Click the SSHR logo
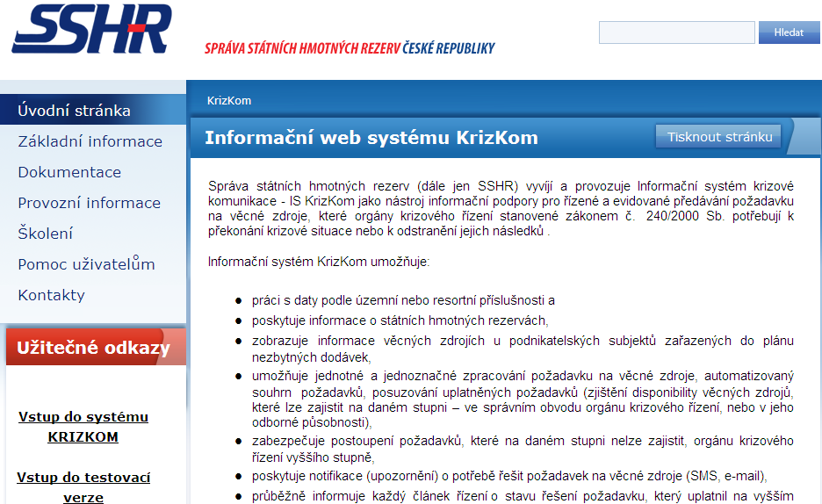The width and height of the screenshot is (822, 504). (91, 29)
